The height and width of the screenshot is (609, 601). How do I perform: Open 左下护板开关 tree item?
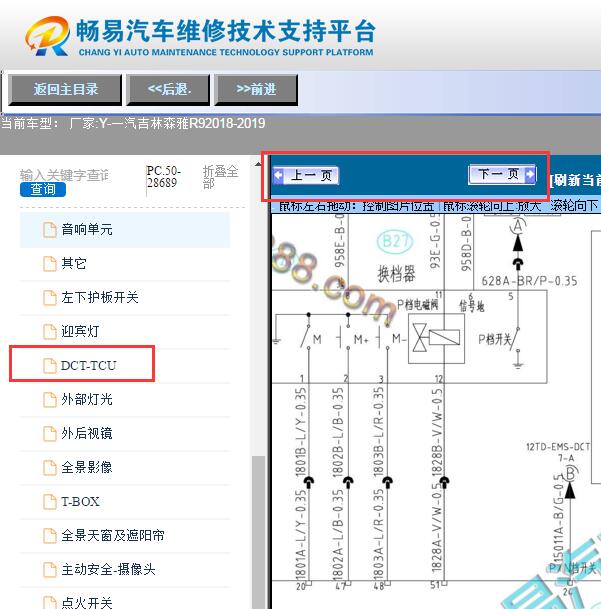[124, 298]
